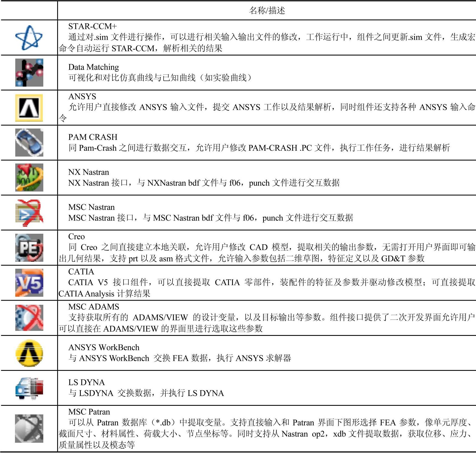
Task: Select the description starting 'CATIA V5 接口组件'
Action: (x=267, y=288)
